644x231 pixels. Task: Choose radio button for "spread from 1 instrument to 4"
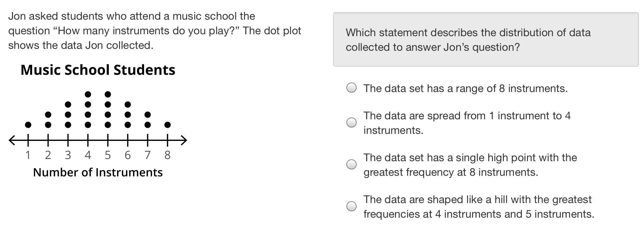351,122
